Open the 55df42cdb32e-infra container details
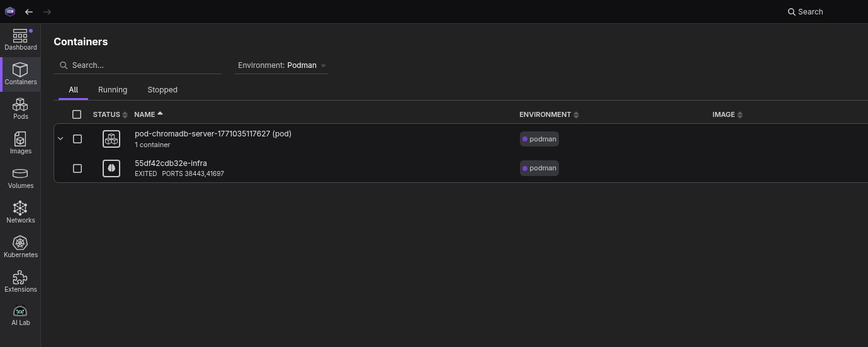The height and width of the screenshot is (347, 868). coord(171,163)
